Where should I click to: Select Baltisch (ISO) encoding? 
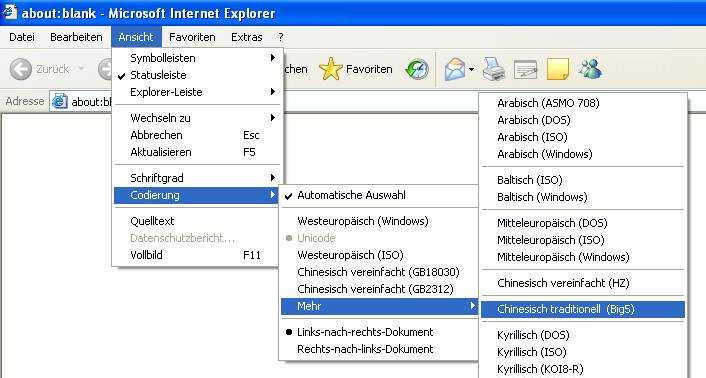click(583, 180)
